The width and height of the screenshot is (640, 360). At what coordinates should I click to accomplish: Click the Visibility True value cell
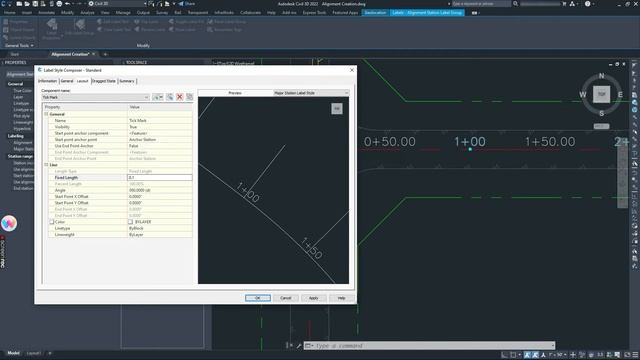(160, 127)
